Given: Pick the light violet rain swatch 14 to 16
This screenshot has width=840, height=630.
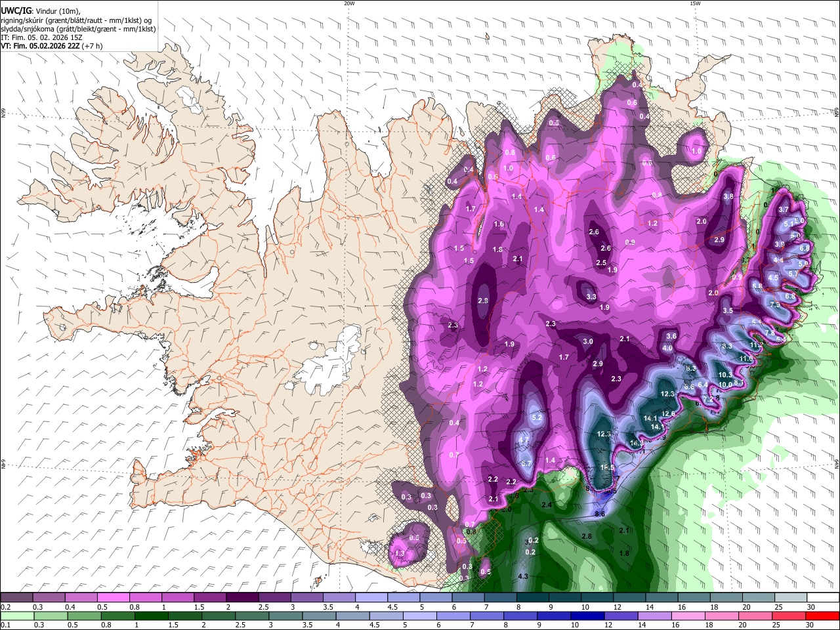Looking at the screenshot, I should pos(654,616).
